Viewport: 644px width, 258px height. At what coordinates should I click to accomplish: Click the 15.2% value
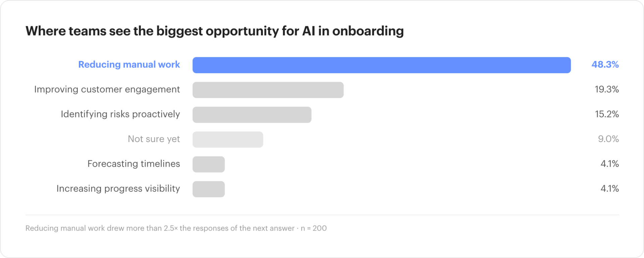(606, 114)
